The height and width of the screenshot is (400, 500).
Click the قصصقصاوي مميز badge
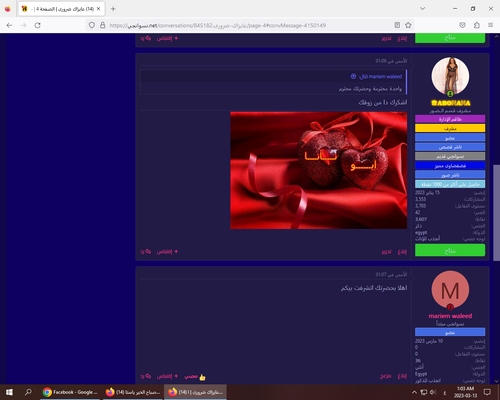(450, 166)
